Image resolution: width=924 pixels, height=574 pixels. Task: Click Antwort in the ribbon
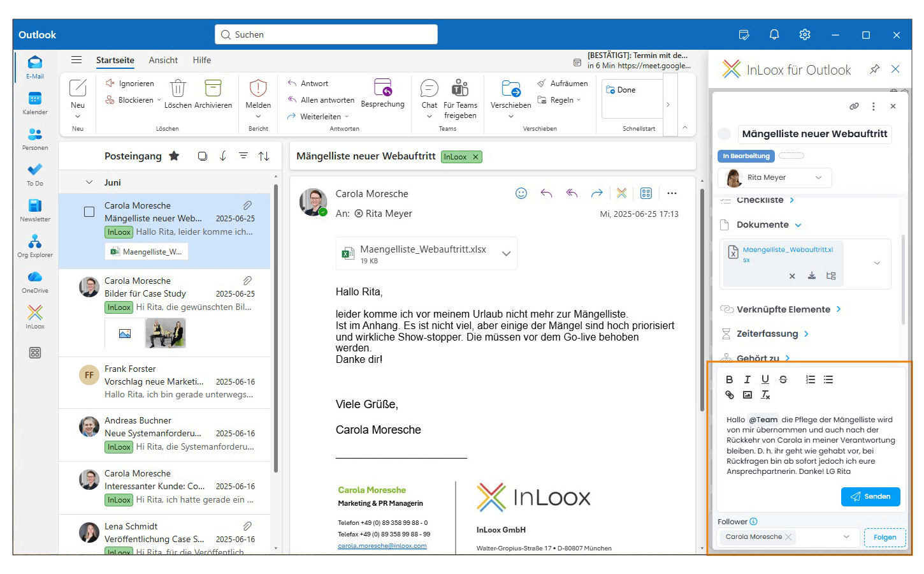coord(308,84)
